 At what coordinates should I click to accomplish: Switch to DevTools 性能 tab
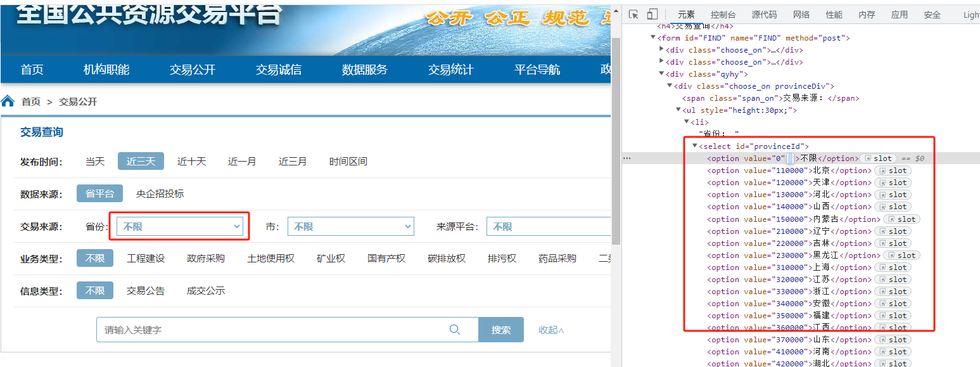(x=834, y=15)
